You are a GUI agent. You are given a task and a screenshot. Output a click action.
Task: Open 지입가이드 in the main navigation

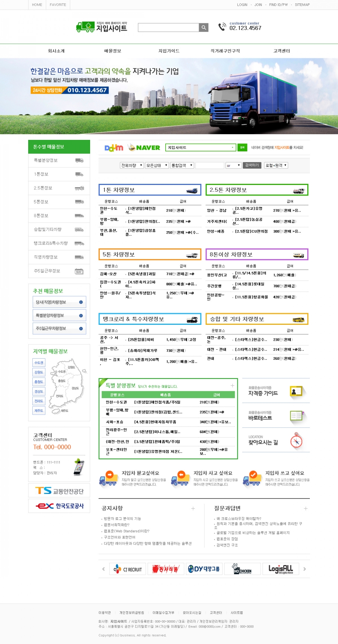[x=169, y=51]
